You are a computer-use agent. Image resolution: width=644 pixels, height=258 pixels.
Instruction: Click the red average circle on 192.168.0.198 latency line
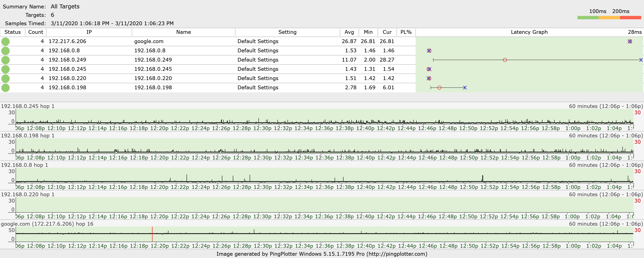(439, 88)
